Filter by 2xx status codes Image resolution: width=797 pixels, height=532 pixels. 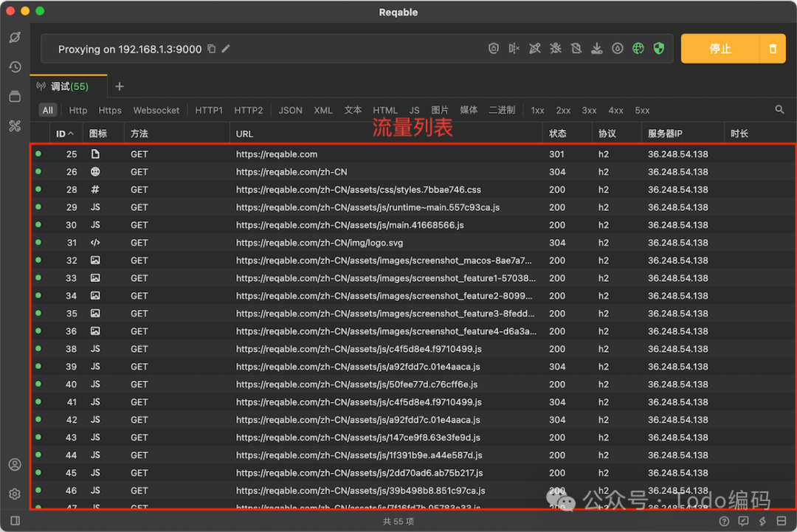click(x=563, y=110)
